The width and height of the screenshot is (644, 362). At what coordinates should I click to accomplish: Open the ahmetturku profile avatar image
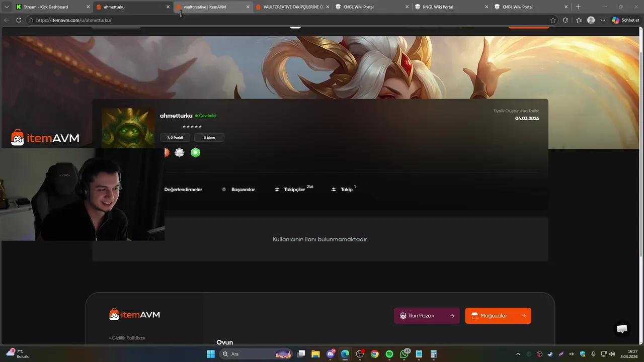pyautogui.click(x=128, y=128)
